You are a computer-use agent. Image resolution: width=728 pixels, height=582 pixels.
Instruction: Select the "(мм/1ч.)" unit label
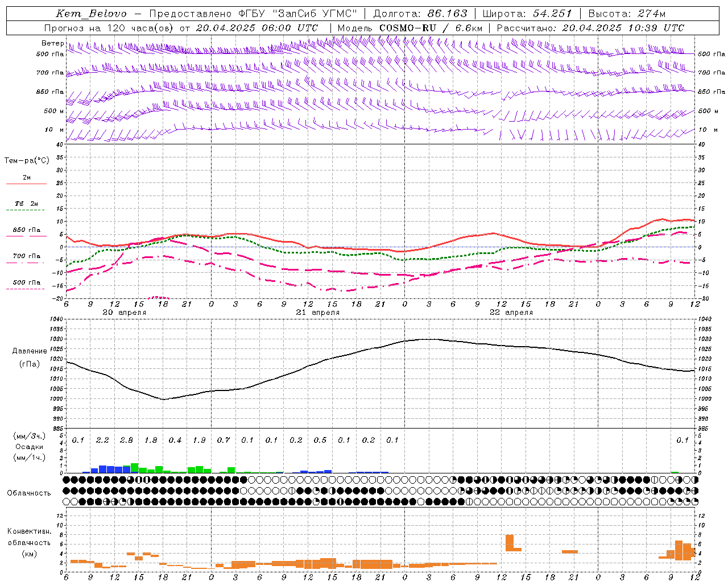pos(30,458)
